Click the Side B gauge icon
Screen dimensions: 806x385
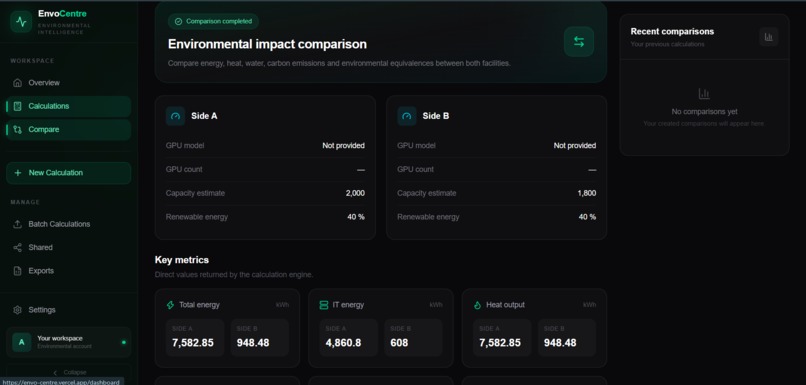407,116
